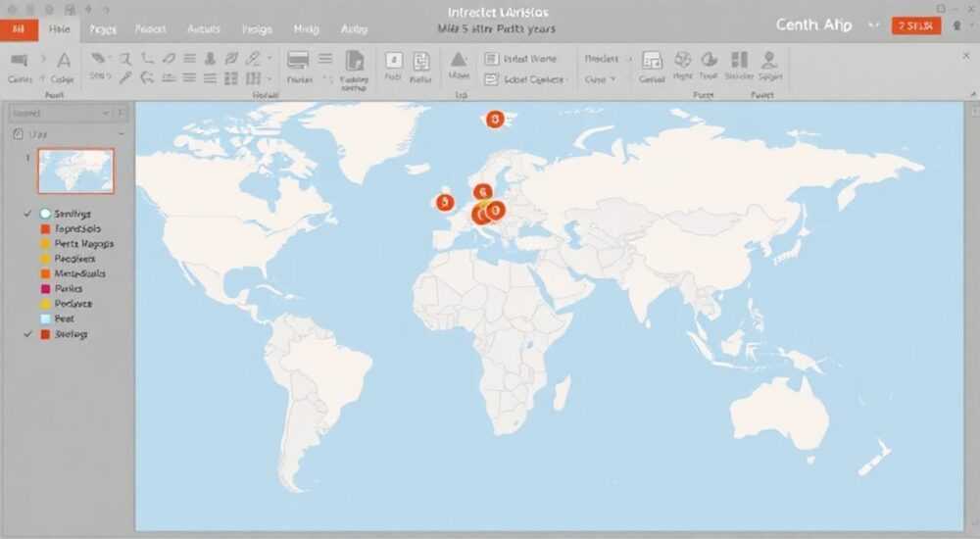Viewport: 980px width, 539px height.
Task: Click the orange button in title bar
Action: point(915,25)
